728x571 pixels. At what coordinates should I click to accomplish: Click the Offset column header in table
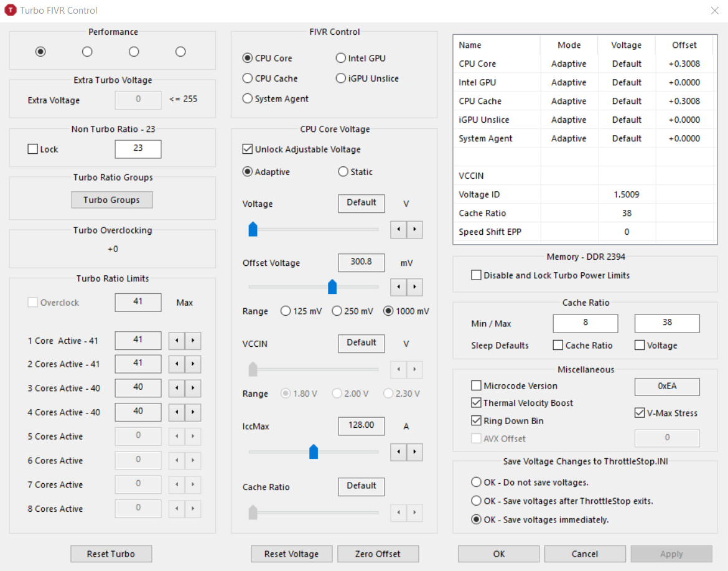click(684, 45)
